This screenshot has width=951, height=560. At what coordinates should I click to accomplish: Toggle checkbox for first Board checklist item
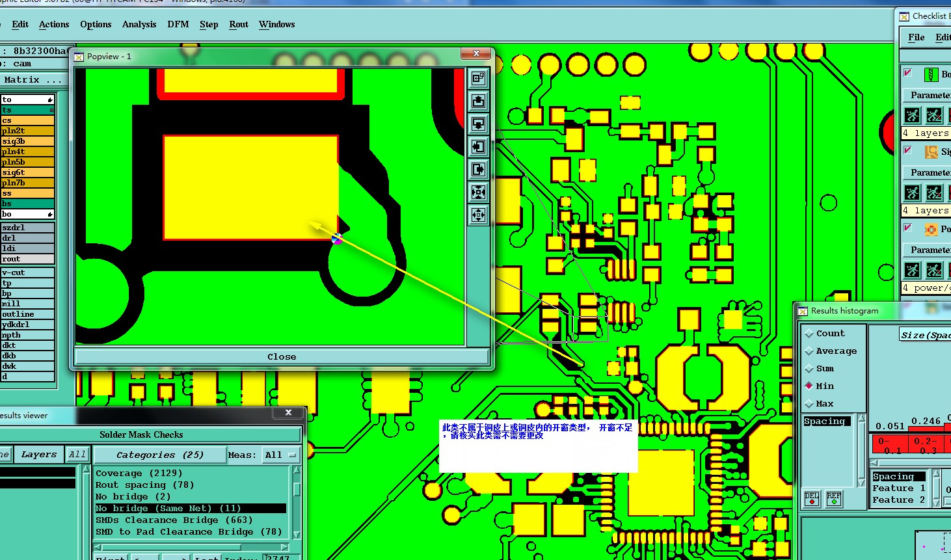click(908, 73)
